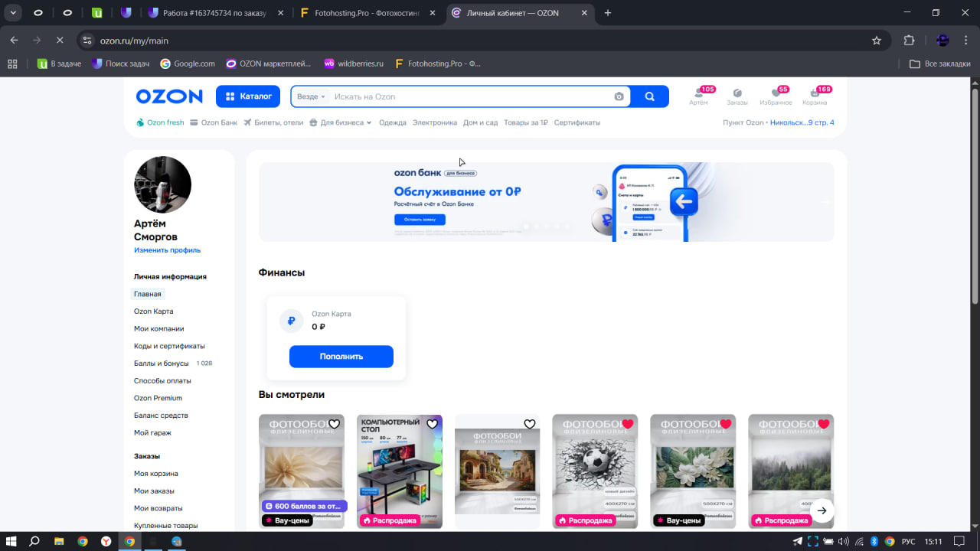The image size is (980, 551).
Task: Open Артём profile icon with 105 badge
Action: [x=698, y=96]
